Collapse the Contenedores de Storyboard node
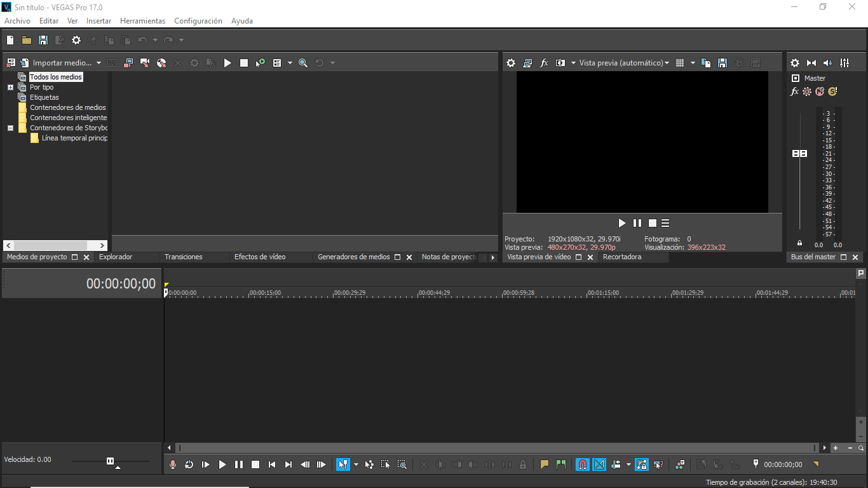 10,128
